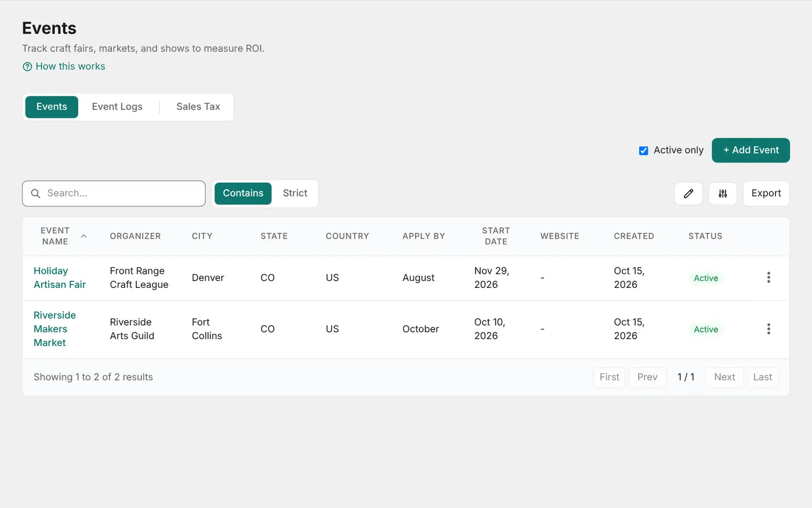Screen dimensions: 812x508
Task: Open Riverside Makers Market event link
Action: coord(55,329)
